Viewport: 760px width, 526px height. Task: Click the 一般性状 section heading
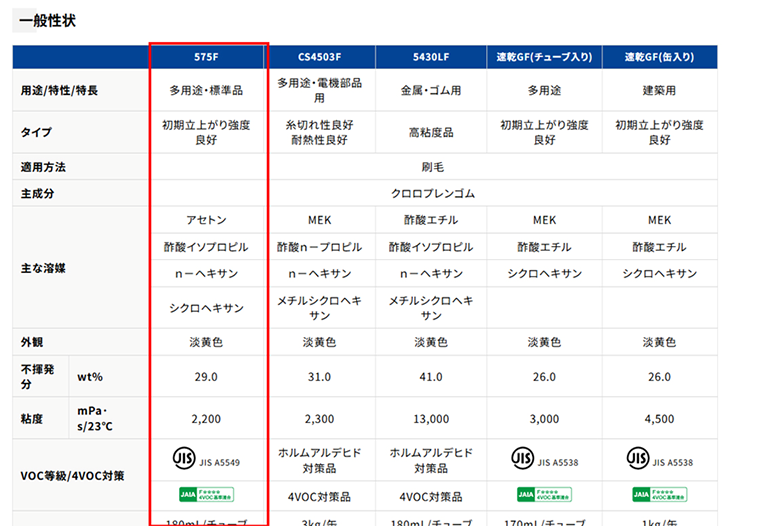[48, 20]
